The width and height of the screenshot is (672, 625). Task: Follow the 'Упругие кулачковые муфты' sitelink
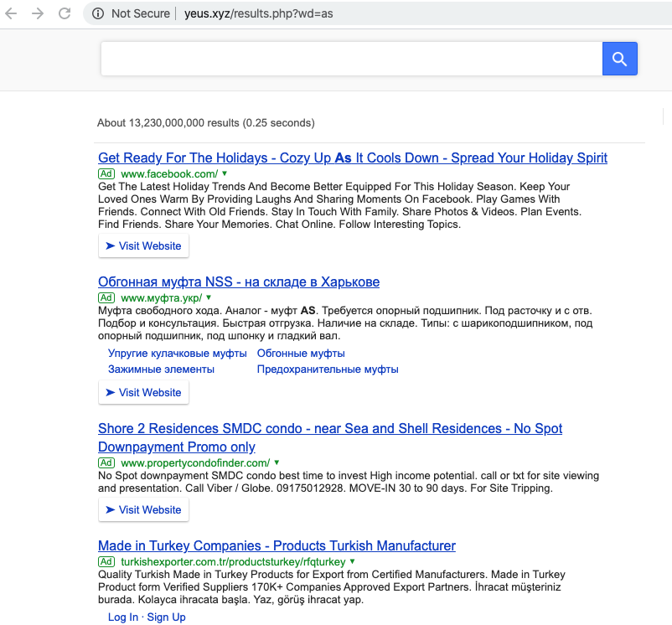click(x=172, y=354)
